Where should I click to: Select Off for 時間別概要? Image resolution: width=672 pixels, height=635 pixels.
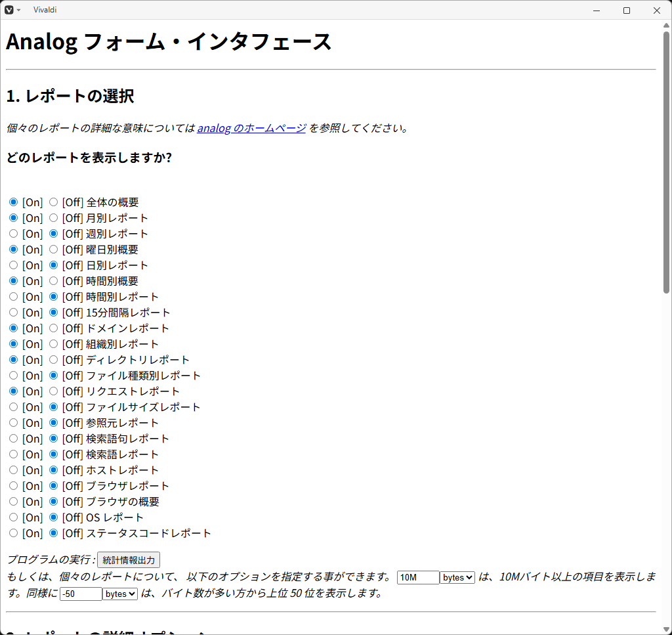click(x=53, y=281)
